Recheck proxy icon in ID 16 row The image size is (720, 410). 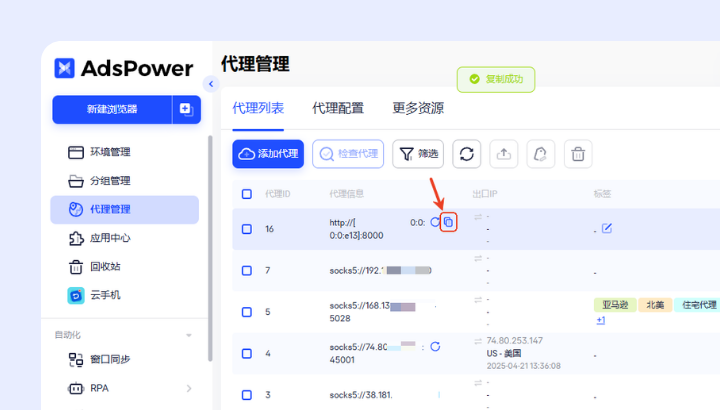435,222
